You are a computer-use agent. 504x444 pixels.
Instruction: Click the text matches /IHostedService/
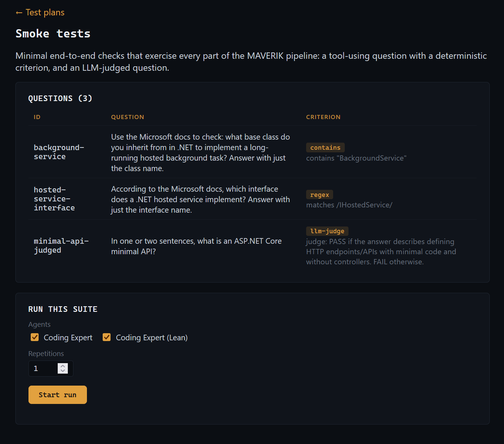coord(349,205)
